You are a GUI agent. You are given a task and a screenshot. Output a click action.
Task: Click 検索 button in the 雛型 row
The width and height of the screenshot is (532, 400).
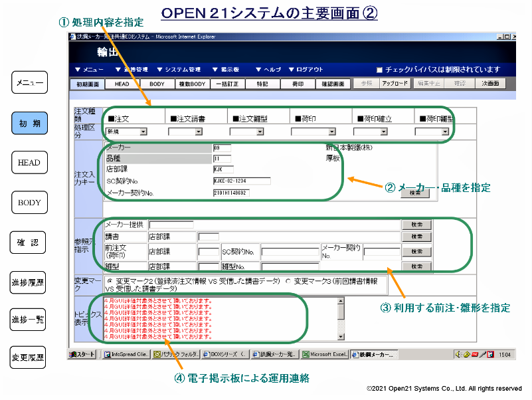click(417, 266)
